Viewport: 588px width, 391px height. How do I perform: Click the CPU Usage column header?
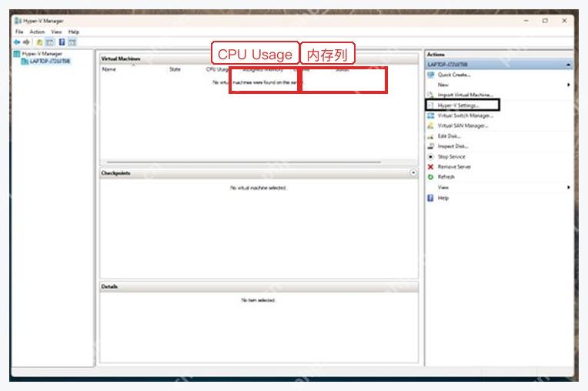click(x=217, y=69)
